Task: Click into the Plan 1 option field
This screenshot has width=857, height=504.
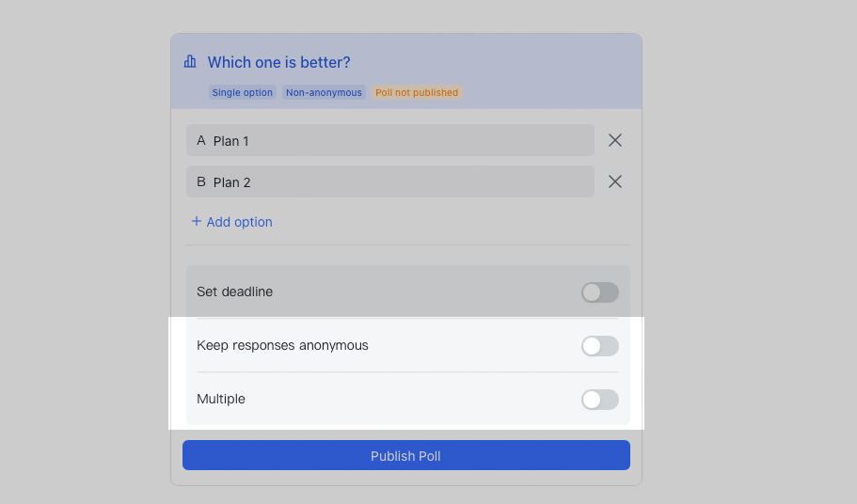Action: click(395, 140)
